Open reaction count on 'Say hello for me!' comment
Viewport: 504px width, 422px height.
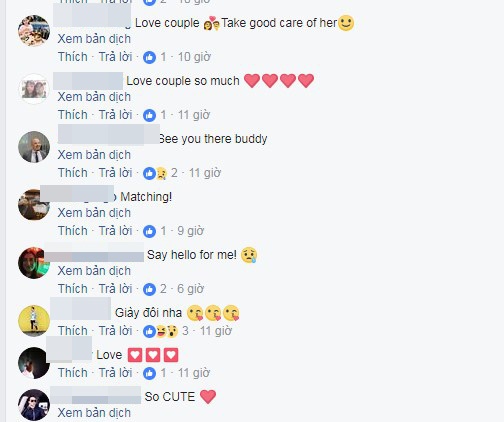click(x=163, y=289)
